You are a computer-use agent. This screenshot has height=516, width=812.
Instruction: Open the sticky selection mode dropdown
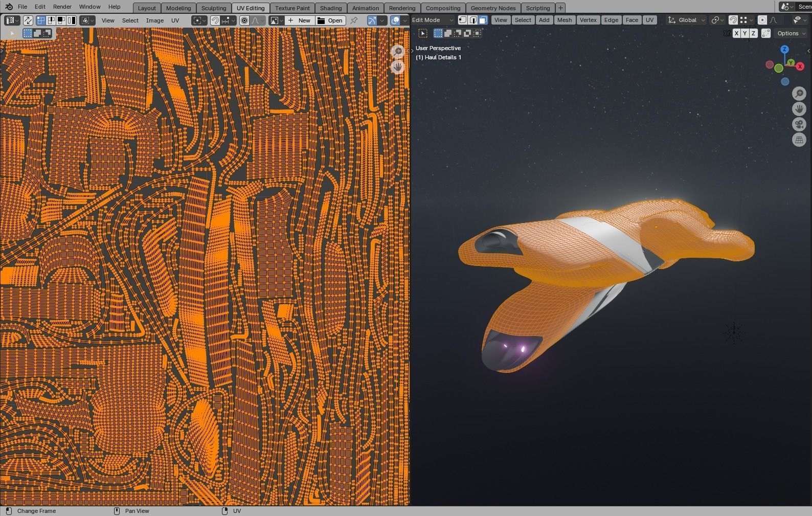pos(87,20)
